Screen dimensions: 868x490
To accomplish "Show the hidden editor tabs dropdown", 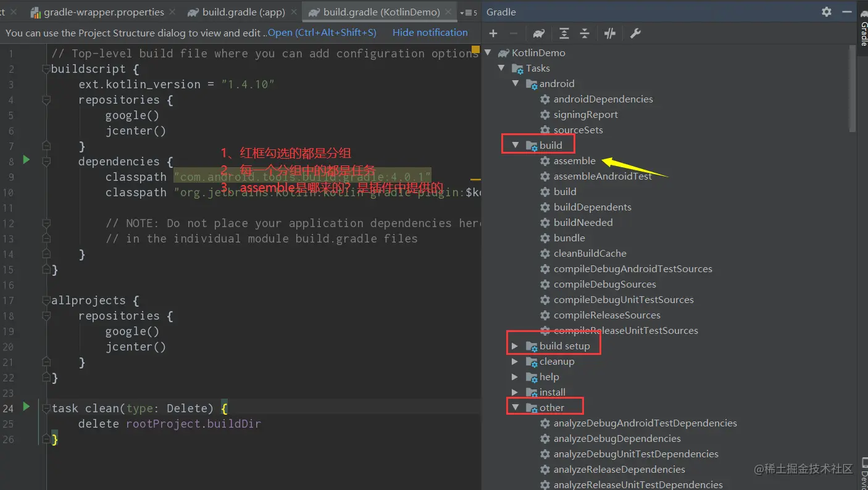I will pyautogui.click(x=469, y=12).
